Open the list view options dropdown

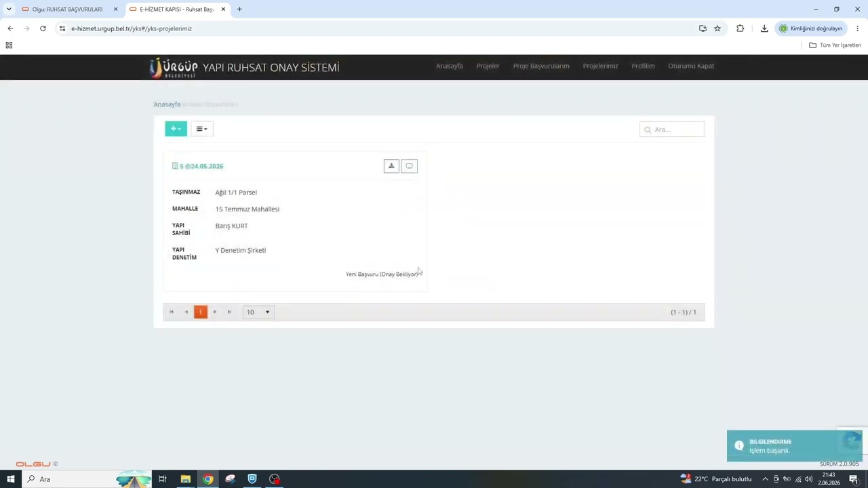[x=201, y=129]
